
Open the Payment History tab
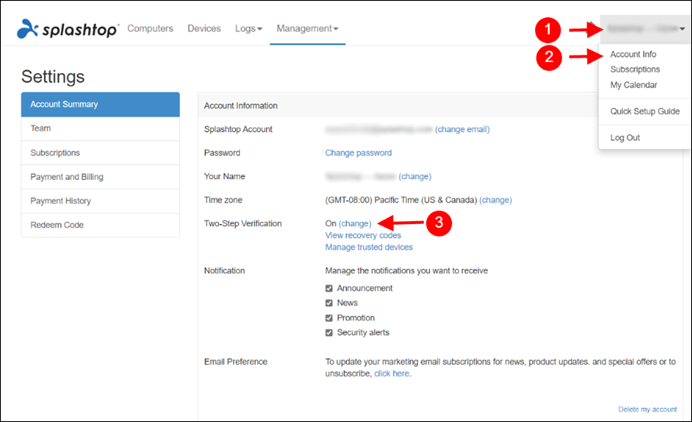point(100,201)
